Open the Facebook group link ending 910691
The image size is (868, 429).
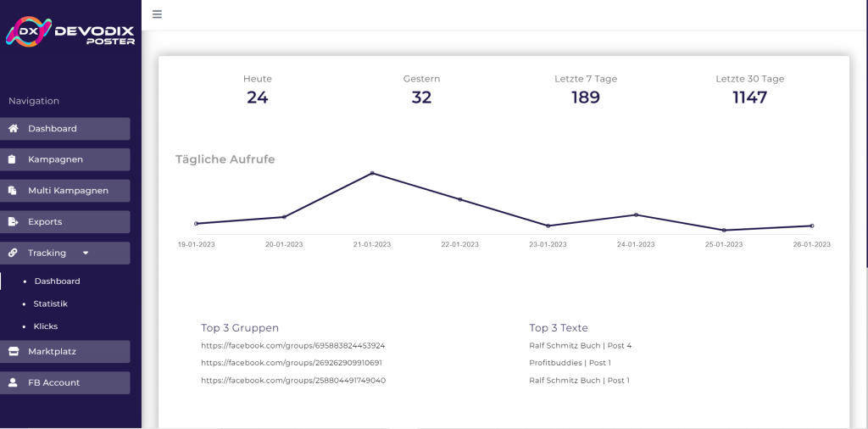tap(292, 363)
